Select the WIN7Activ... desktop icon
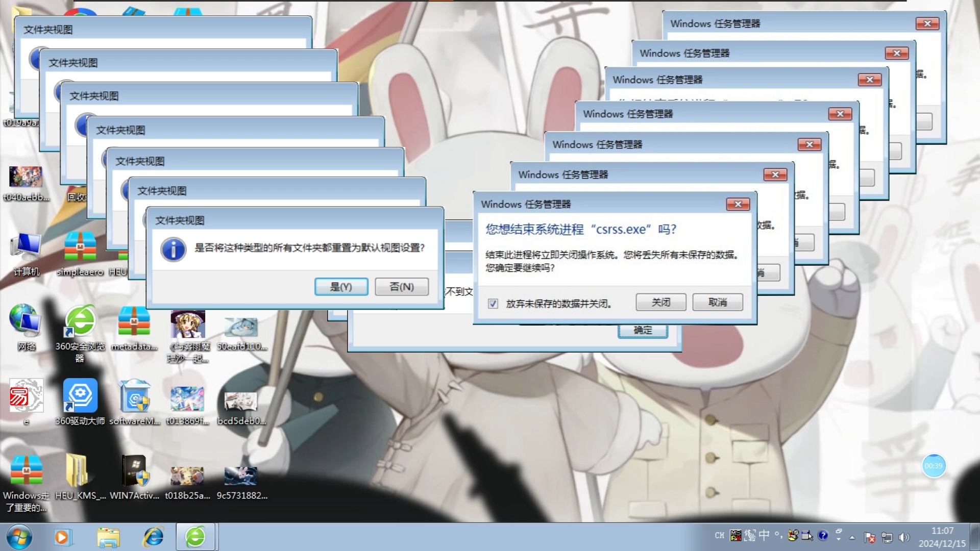The width and height of the screenshot is (980, 551). pos(135,477)
